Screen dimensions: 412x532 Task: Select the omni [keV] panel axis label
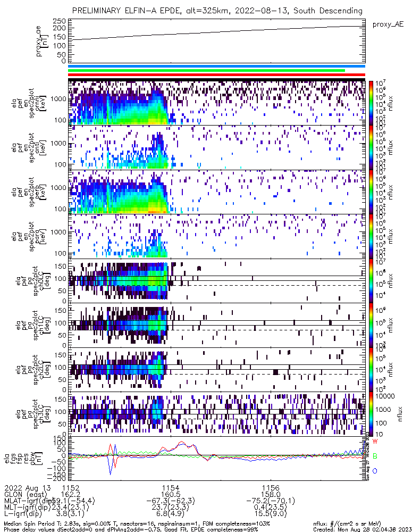[x=29, y=103]
